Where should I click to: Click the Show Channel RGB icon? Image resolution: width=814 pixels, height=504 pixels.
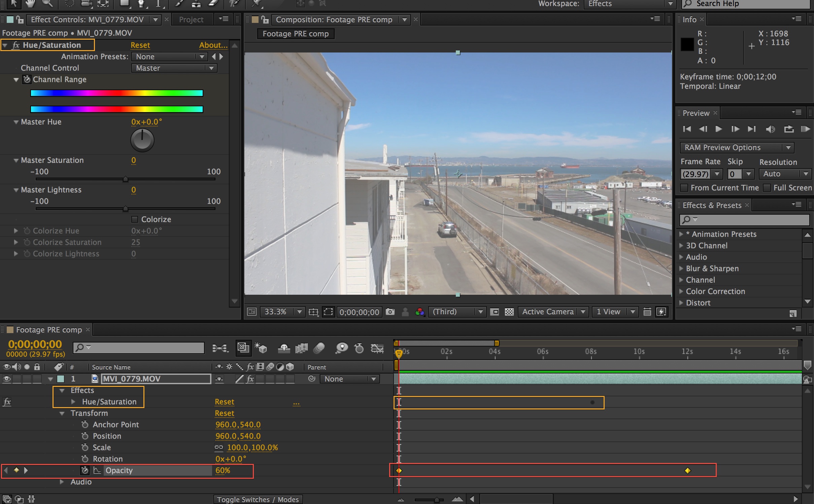(x=419, y=312)
